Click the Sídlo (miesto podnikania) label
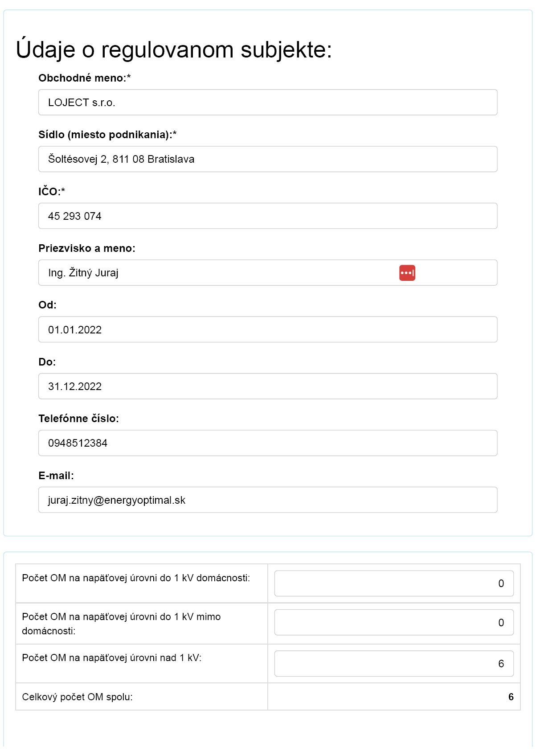The width and height of the screenshot is (540, 756). (x=107, y=135)
